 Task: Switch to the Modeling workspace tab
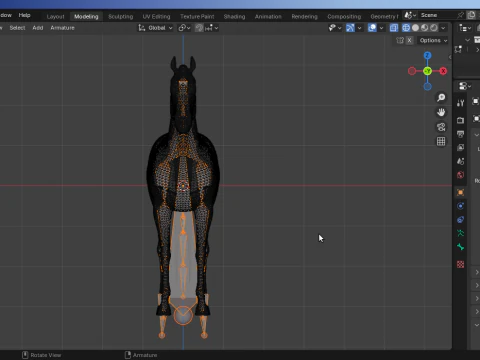click(x=86, y=16)
